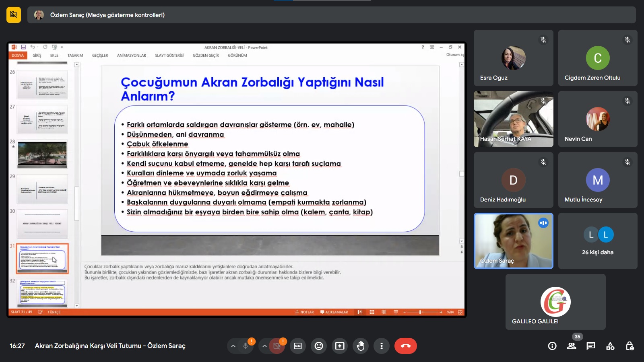Toggle closed captions
644x362 pixels.
[298, 346]
